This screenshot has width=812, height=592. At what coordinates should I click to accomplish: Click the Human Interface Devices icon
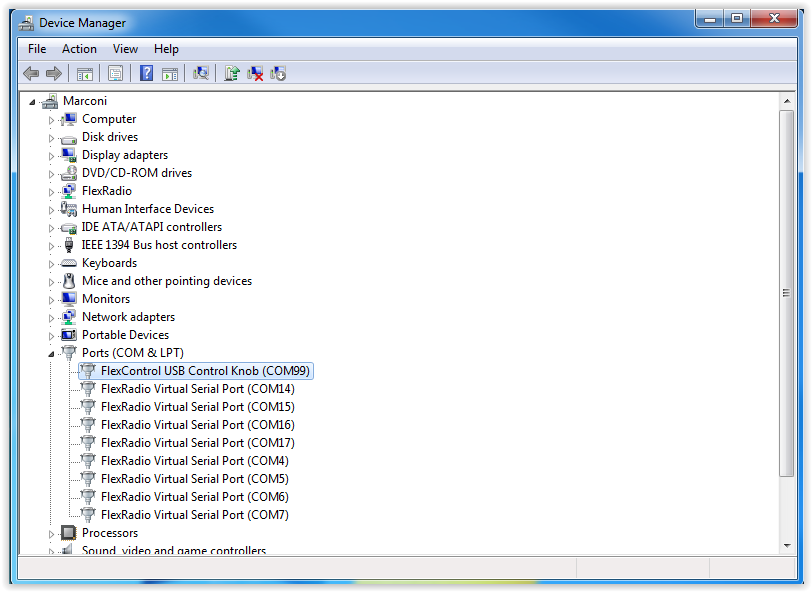pos(68,209)
